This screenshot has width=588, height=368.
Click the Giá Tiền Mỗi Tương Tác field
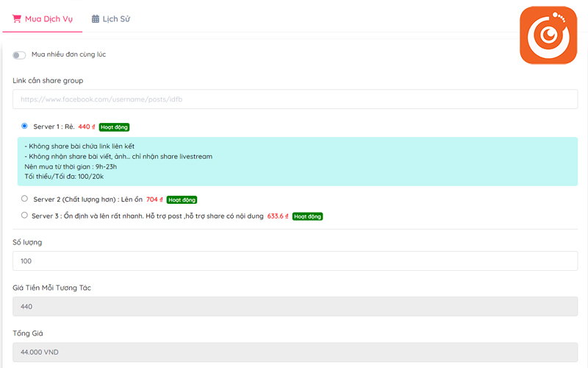tap(295, 307)
